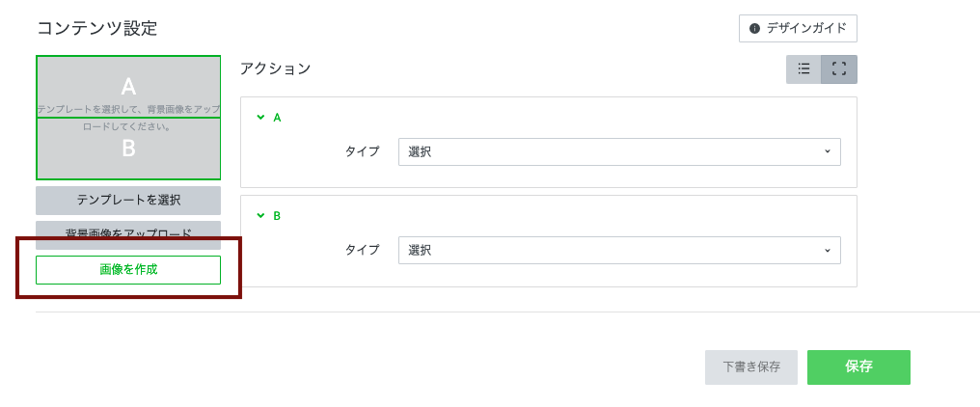Image resolution: width=980 pixels, height=407 pixels.
Task: Collapse section A with its green chevron
Action: point(260,118)
